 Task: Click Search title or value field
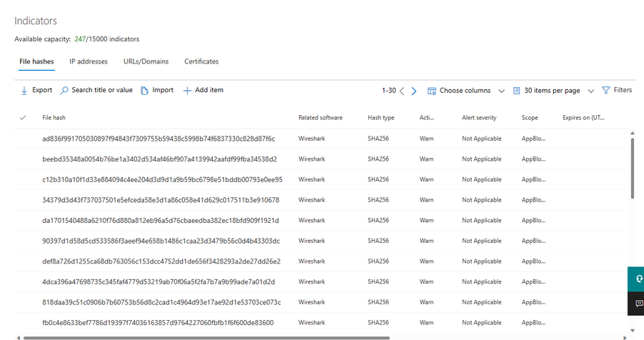[x=102, y=90]
